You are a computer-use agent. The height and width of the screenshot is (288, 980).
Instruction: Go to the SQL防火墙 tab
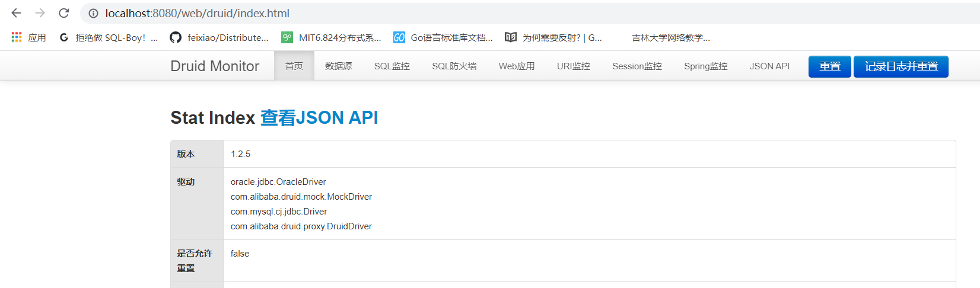click(x=454, y=66)
